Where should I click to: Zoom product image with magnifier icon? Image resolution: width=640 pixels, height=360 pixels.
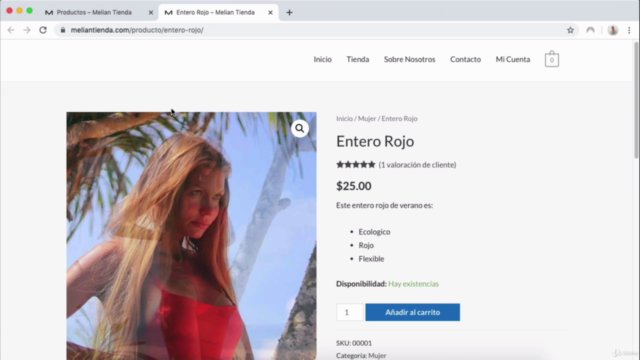(x=300, y=129)
